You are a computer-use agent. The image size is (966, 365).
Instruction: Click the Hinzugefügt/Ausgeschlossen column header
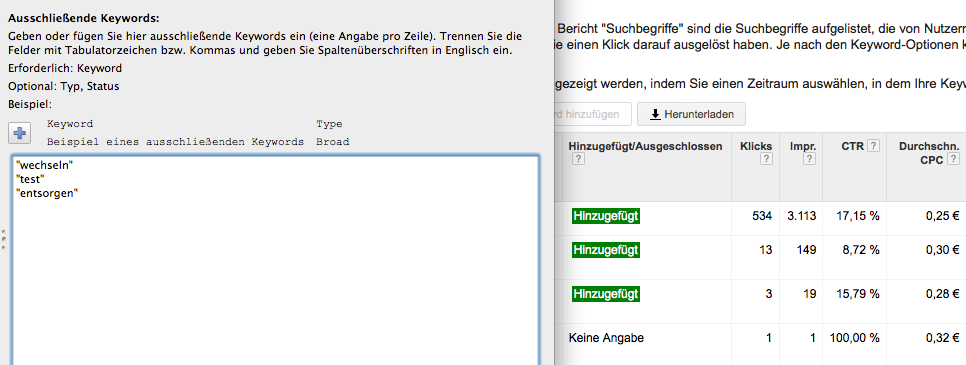click(645, 146)
